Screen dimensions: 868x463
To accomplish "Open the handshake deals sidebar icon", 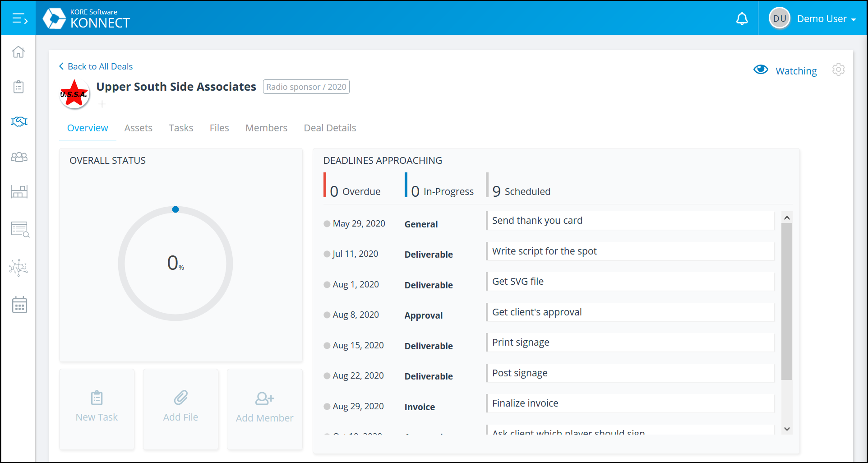I will (19, 121).
